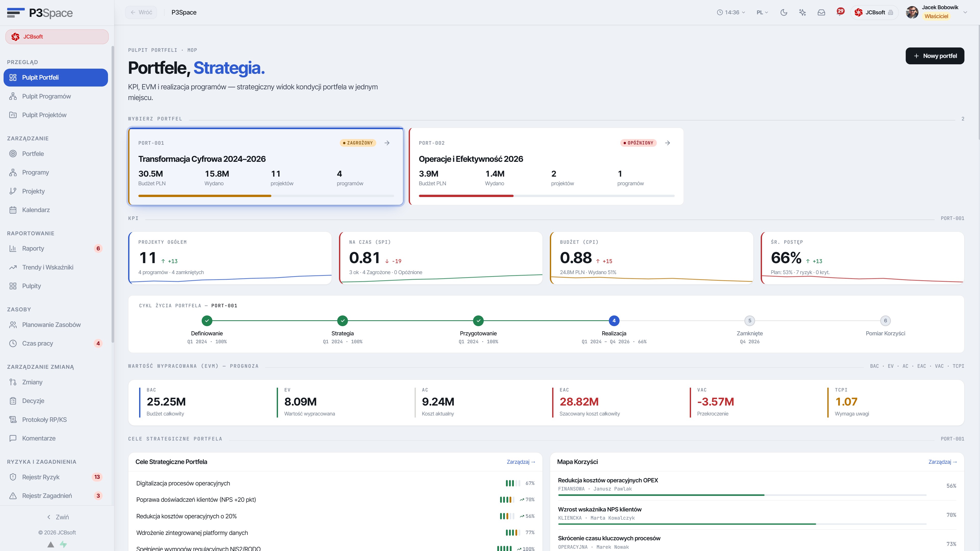Click Transformacja Cyfrowa budget progress bar
This screenshot has width=980, height=551.
266,196
